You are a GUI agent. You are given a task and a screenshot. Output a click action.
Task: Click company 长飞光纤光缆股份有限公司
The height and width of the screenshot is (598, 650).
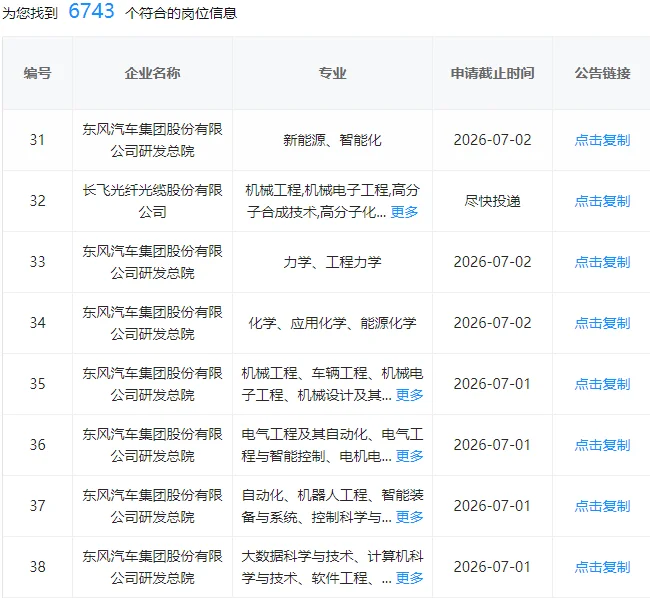click(153, 201)
